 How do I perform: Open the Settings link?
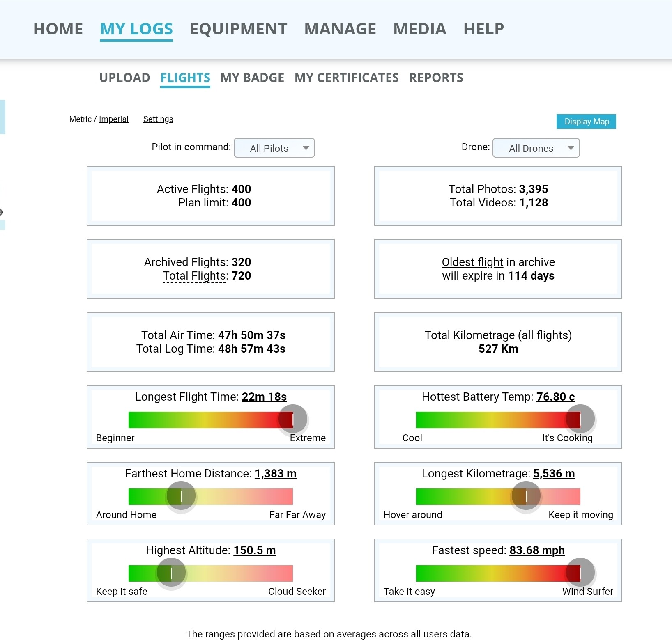[x=158, y=119]
